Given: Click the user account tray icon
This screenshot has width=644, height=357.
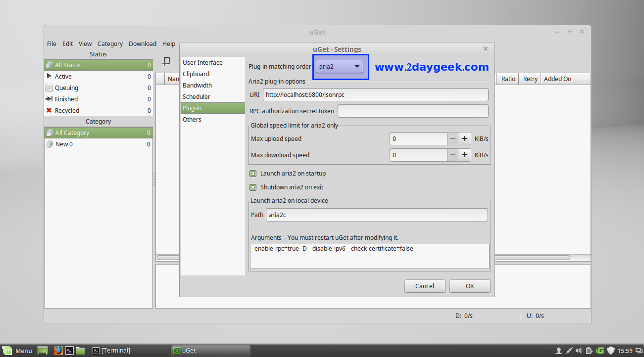Looking at the screenshot, I should pyautogui.click(x=559, y=351).
